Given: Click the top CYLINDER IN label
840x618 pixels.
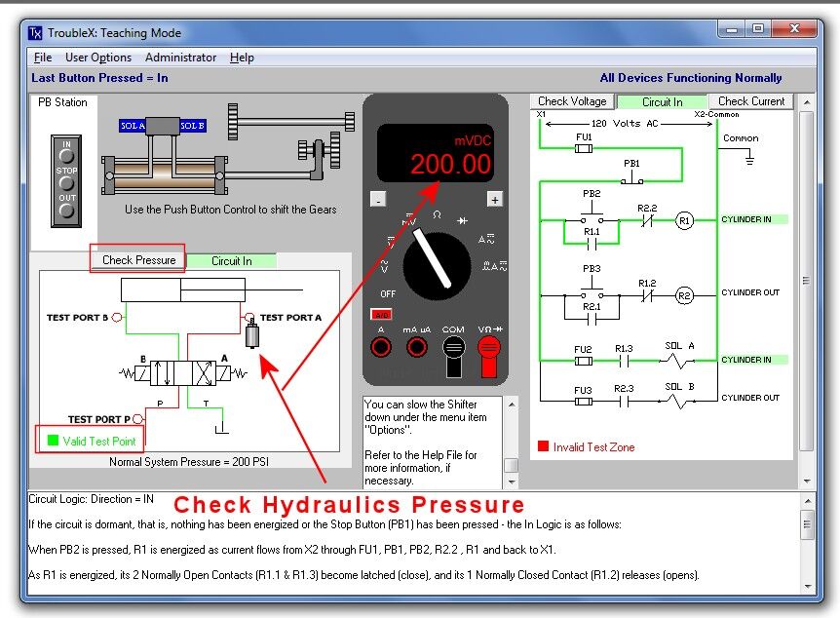Looking at the screenshot, I should point(753,219).
